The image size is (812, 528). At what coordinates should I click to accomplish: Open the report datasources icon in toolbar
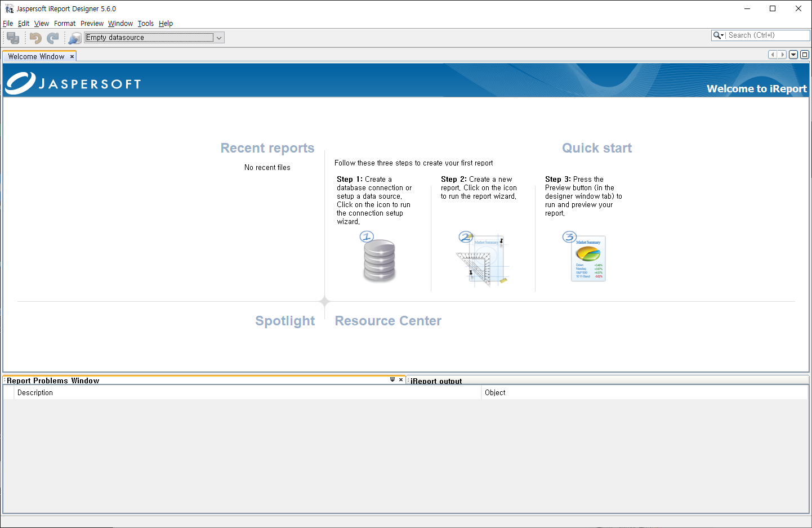tap(75, 38)
